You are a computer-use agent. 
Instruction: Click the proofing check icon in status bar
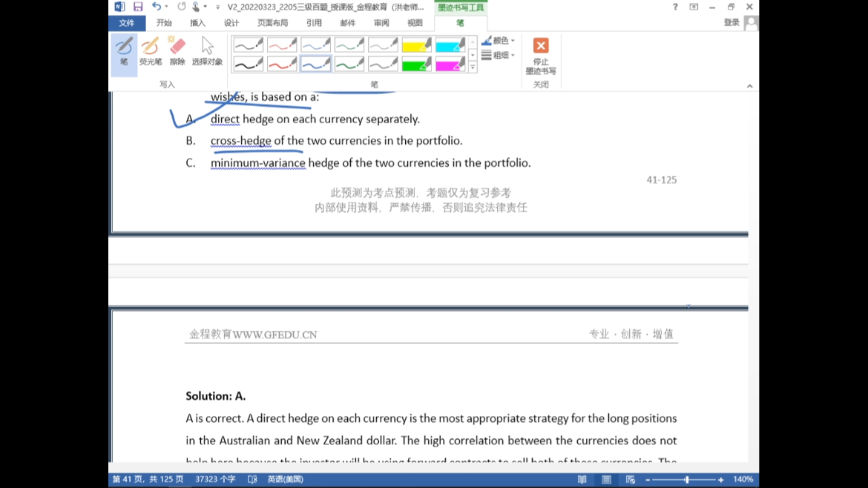click(x=252, y=480)
